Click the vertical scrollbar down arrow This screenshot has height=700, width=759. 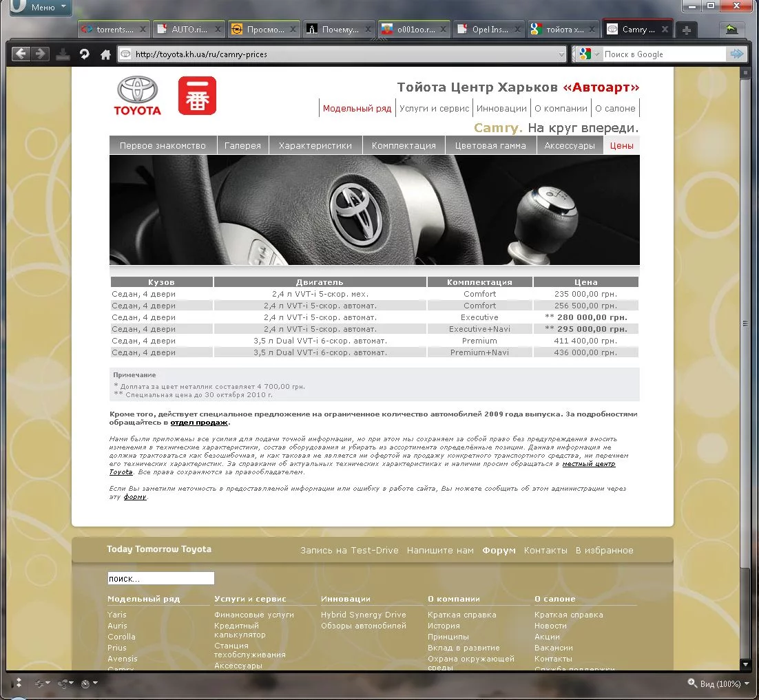click(745, 664)
